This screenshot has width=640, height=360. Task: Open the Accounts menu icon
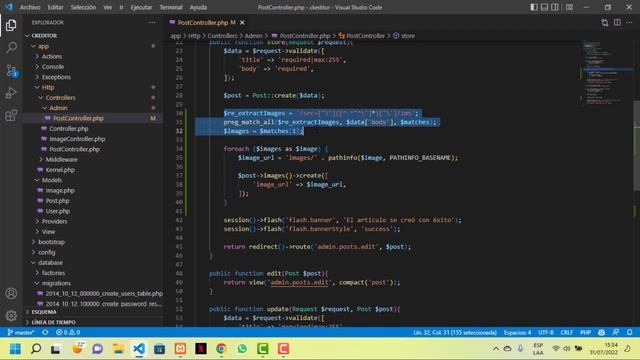pyautogui.click(x=11, y=293)
